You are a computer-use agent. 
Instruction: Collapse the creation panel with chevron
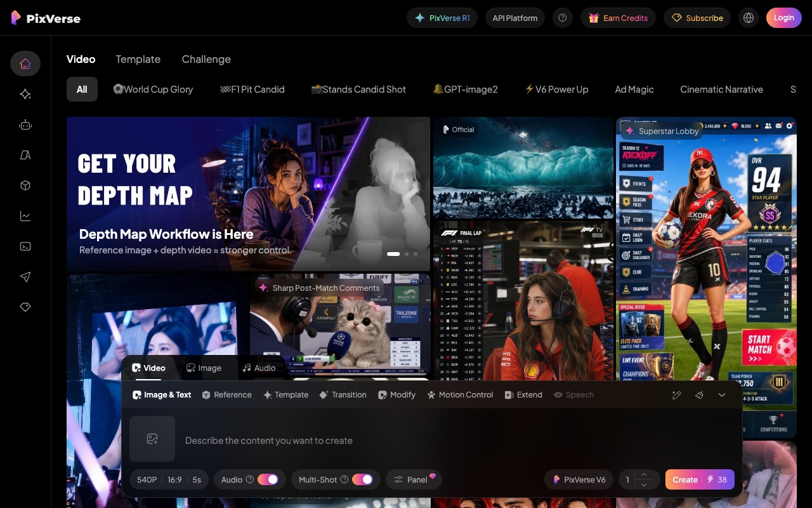click(x=722, y=395)
